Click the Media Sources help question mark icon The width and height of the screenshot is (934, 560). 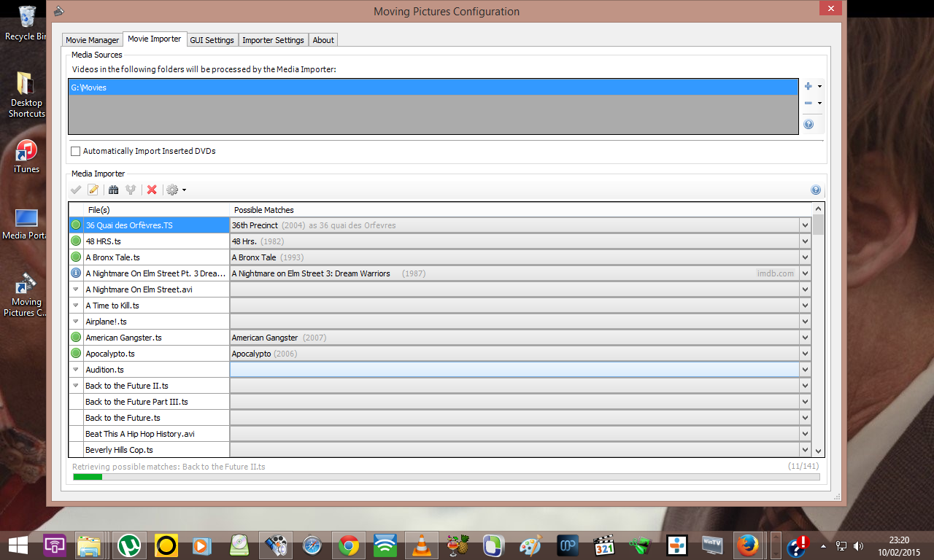tap(808, 125)
